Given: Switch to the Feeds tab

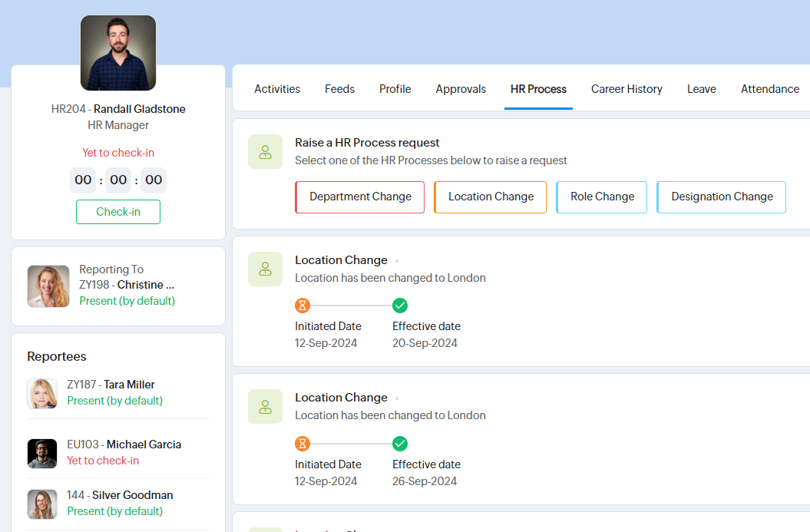Looking at the screenshot, I should [x=339, y=89].
